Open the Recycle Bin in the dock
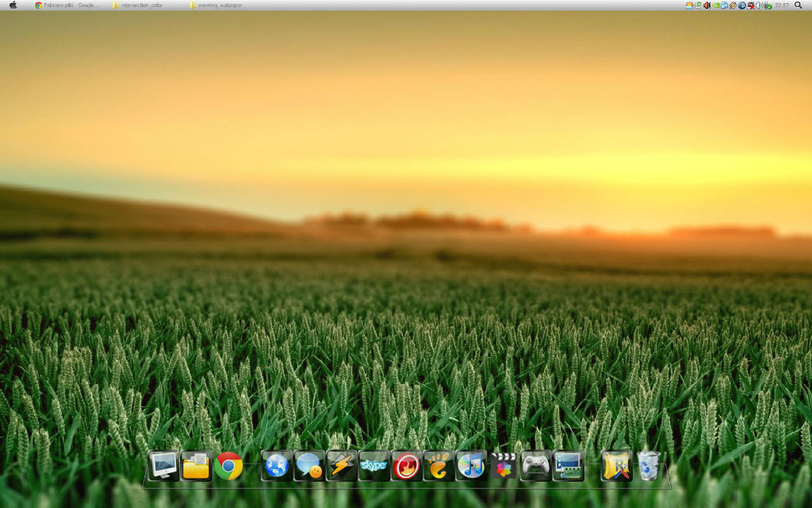Screen dimensions: 812x508 [649, 465]
